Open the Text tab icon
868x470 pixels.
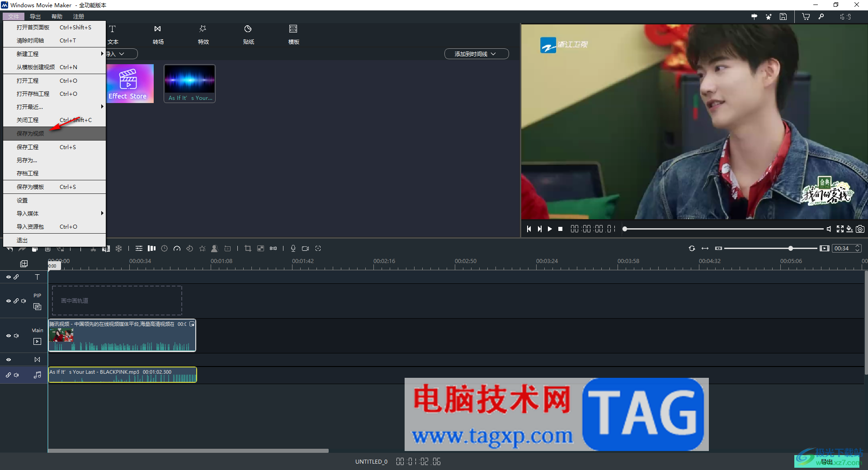[113, 29]
